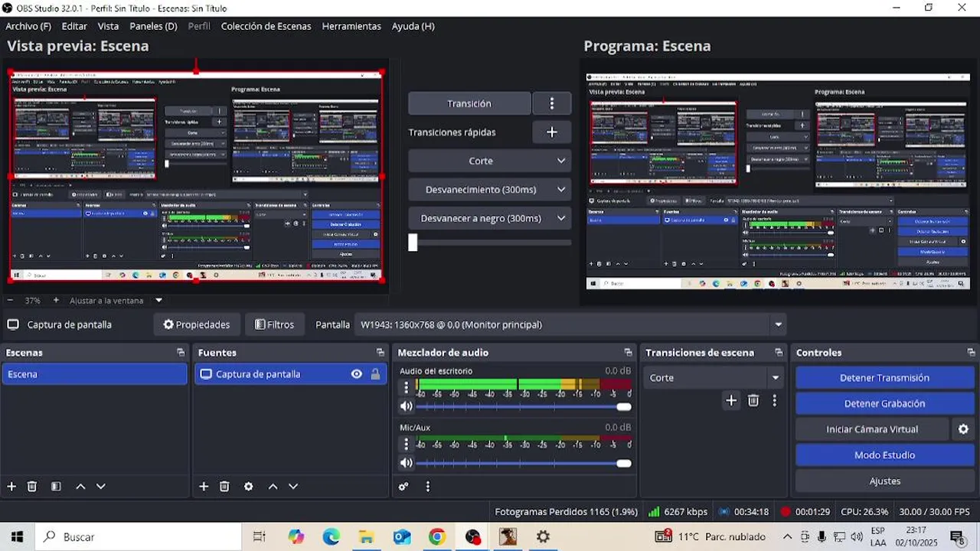Open Windows Start menu
The width and height of the screenshot is (980, 551).
pos(17,537)
